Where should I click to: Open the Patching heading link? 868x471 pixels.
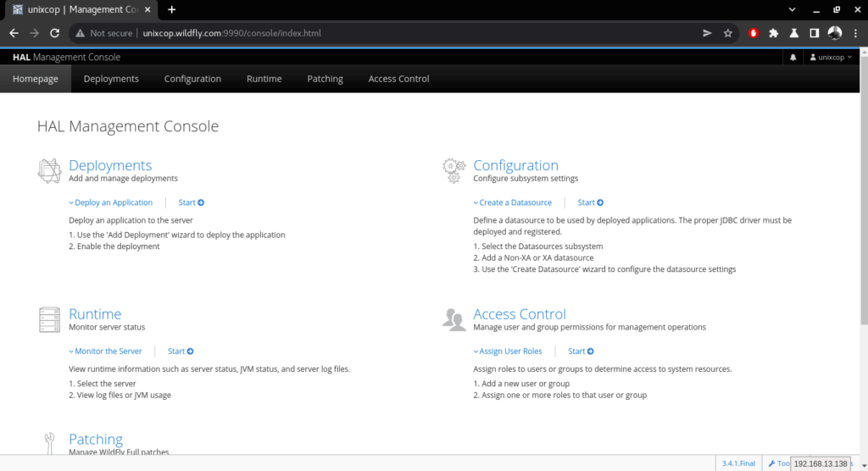pyautogui.click(x=96, y=439)
